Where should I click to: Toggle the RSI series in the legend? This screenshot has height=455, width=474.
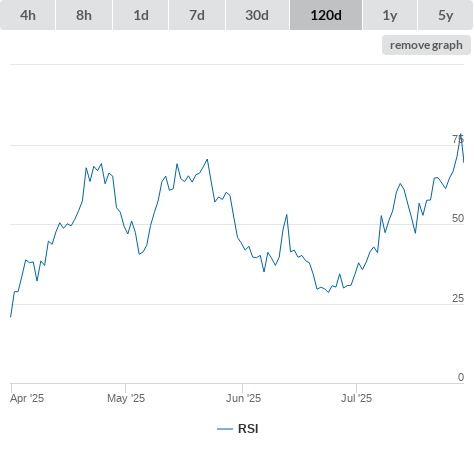[238, 429]
